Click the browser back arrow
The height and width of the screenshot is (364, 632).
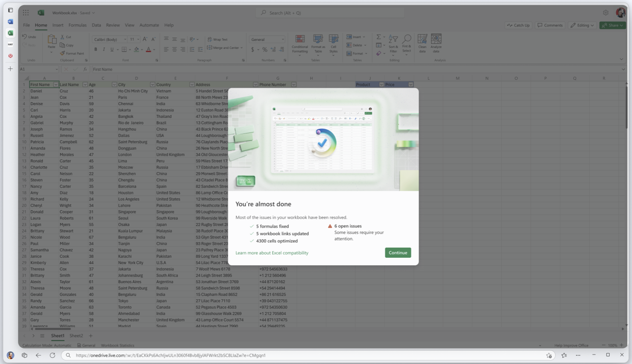pos(38,355)
